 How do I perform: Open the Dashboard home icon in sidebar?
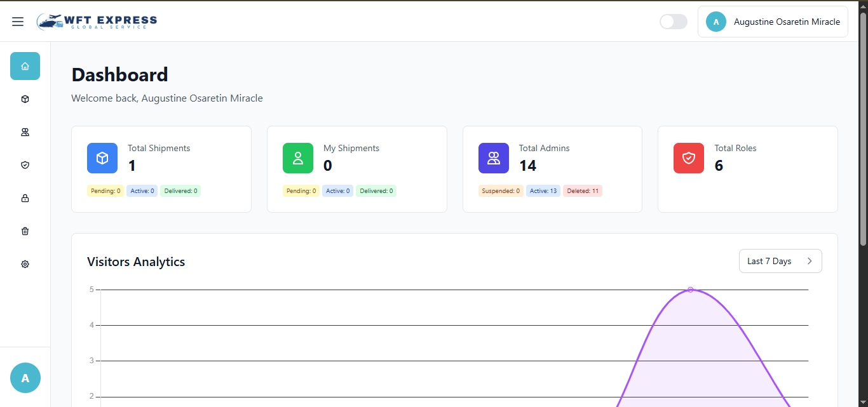point(25,66)
